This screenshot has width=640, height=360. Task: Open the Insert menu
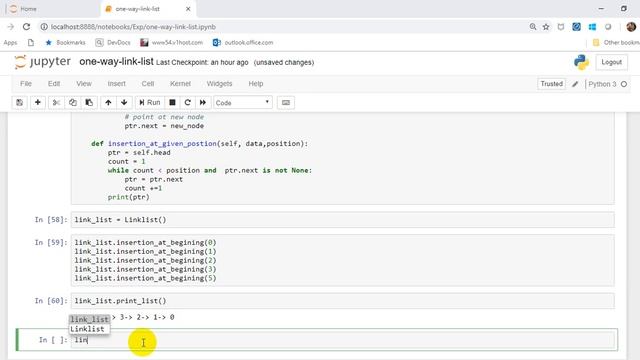coord(116,84)
